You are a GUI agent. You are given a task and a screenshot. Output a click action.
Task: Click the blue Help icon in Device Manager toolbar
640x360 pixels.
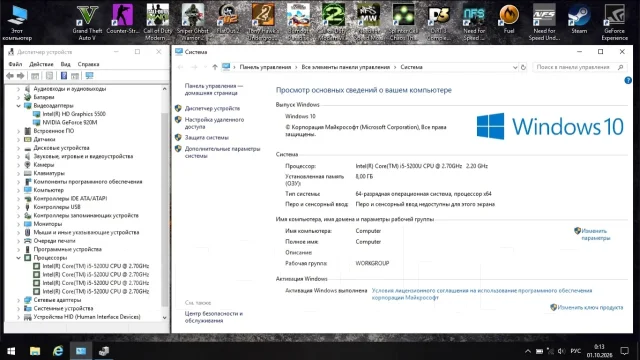(x=64, y=76)
